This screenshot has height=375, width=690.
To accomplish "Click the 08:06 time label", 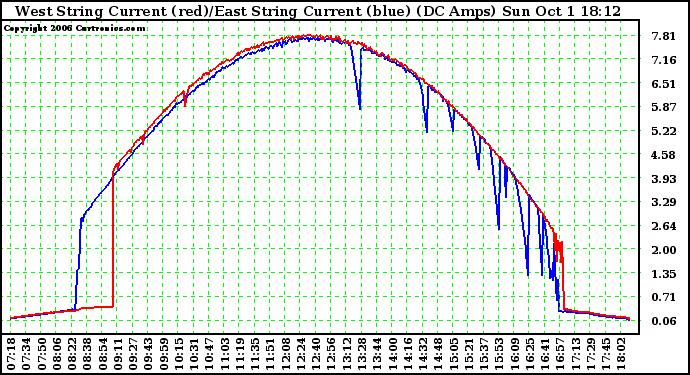I will point(57,354).
